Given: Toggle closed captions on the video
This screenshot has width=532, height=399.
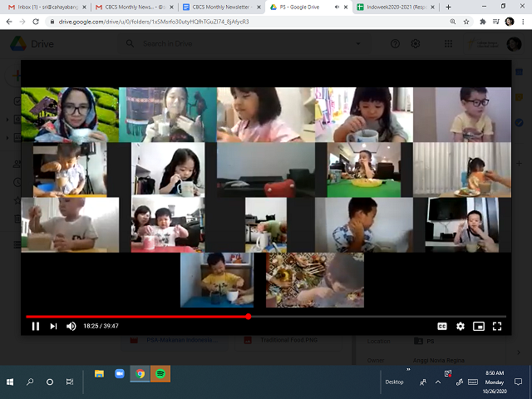Looking at the screenshot, I should (x=443, y=327).
